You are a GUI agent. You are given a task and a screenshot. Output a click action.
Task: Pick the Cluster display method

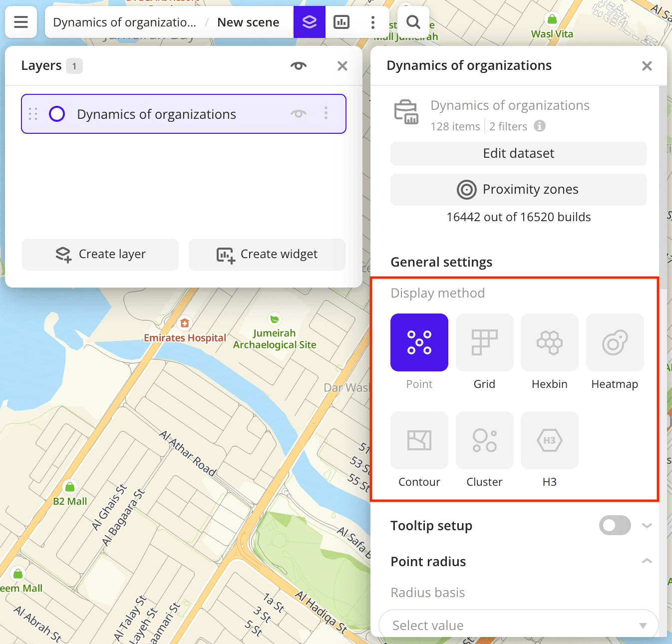[x=484, y=440]
